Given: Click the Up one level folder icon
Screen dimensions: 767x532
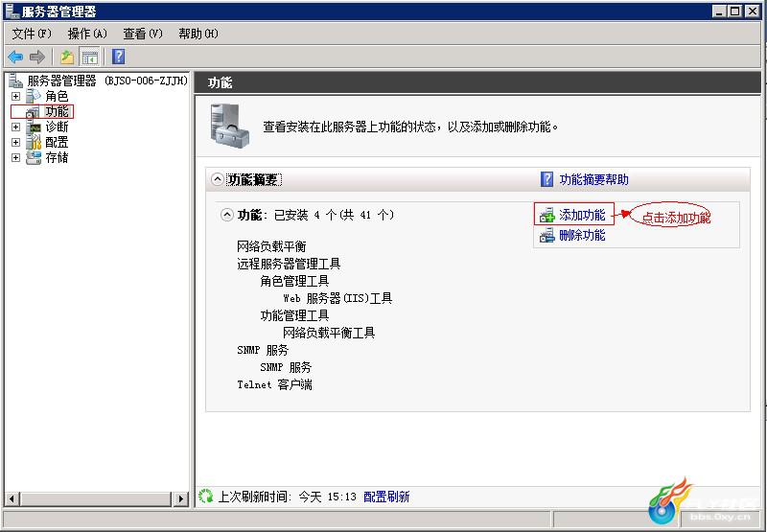Looking at the screenshot, I should pyautogui.click(x=67, y=58).
